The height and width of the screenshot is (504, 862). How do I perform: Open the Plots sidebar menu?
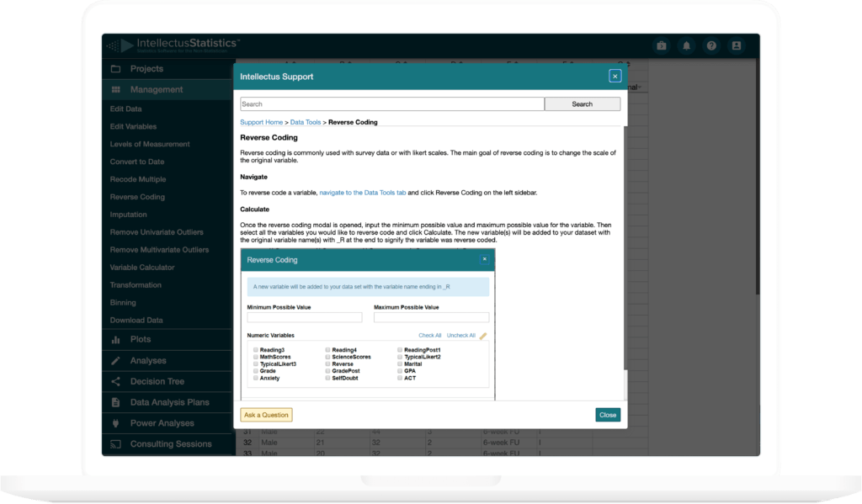tap(168, 340)
